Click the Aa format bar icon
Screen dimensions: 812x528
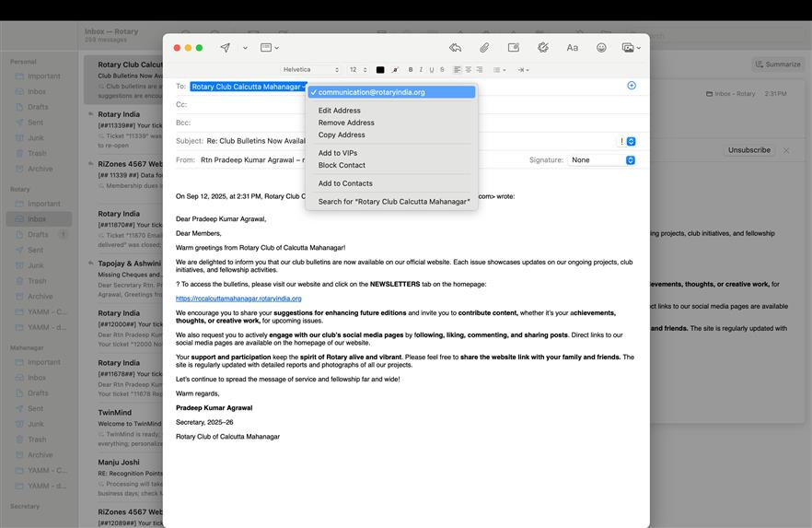(572, 47)
